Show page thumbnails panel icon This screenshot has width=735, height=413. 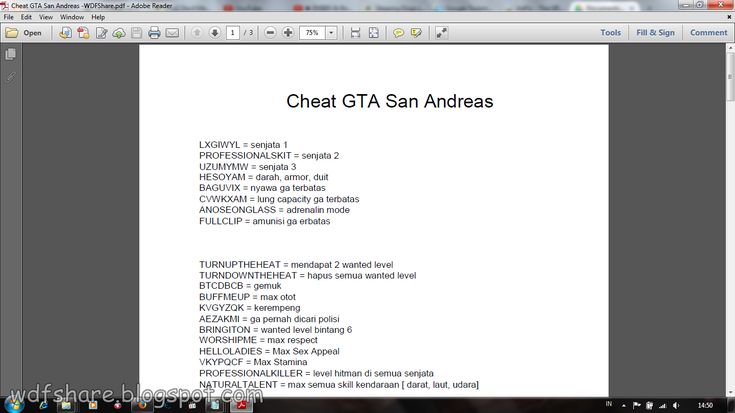click(x=10, y=54)
